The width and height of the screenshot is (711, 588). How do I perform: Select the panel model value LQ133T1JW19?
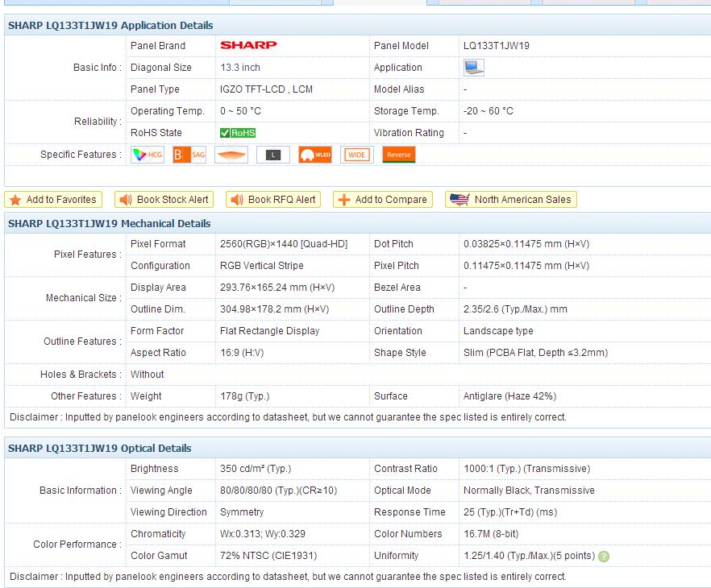coord(496,46)
